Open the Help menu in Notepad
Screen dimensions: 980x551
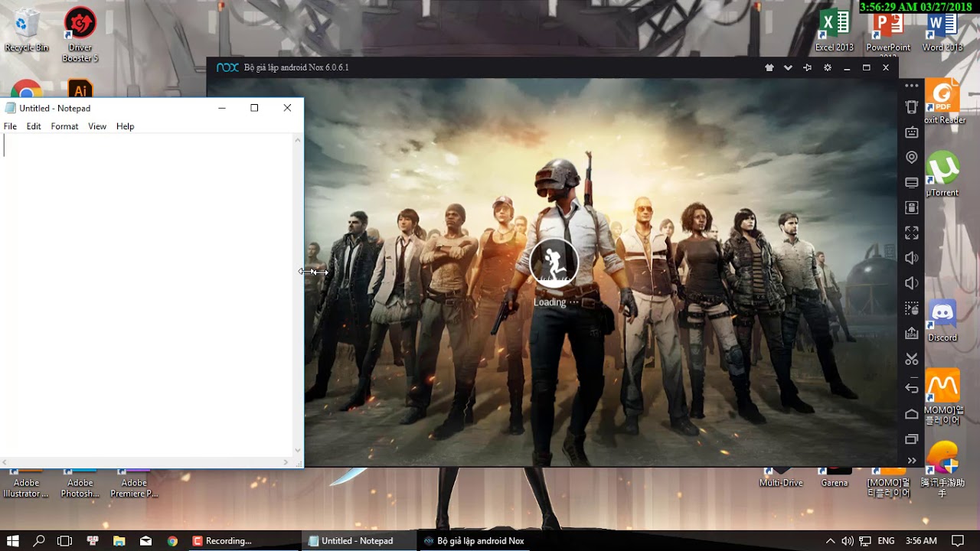click(126, 126)
